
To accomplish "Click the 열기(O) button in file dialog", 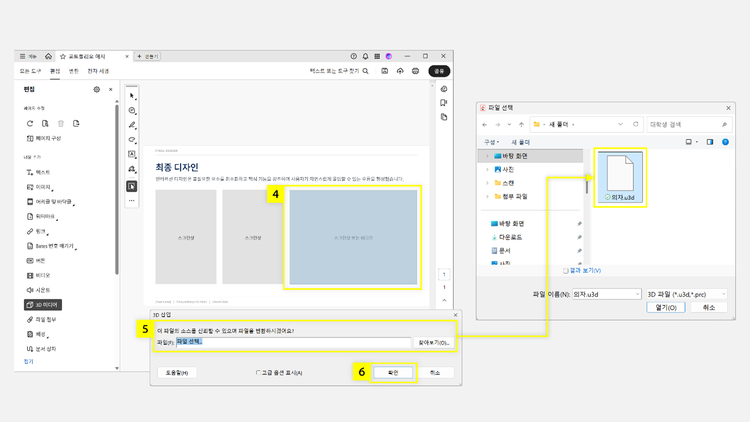I will pos(666,308).
